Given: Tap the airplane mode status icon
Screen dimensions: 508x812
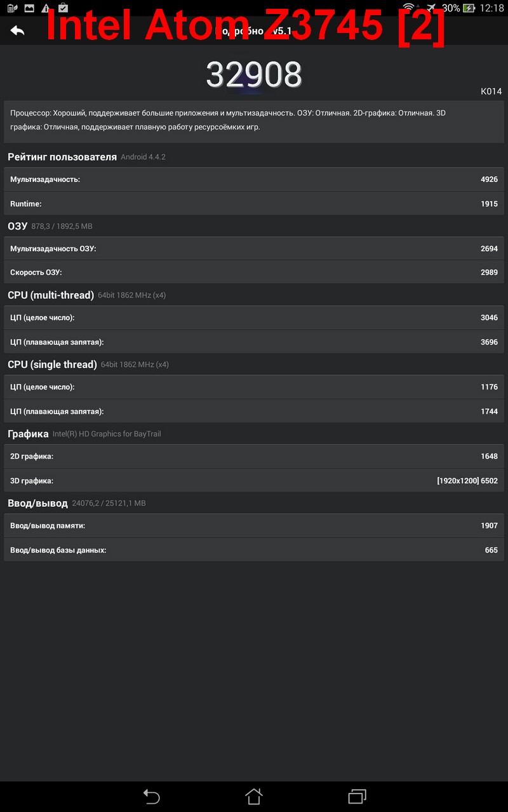Looking at the screenshot, I should (431, 8).
